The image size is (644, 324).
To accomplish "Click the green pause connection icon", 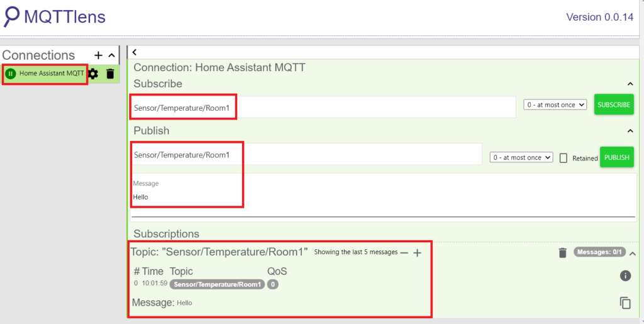I will (11, 74).
